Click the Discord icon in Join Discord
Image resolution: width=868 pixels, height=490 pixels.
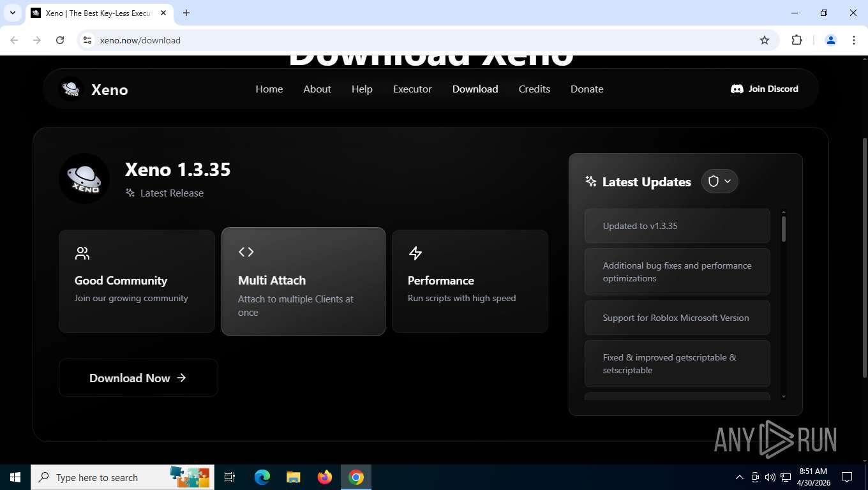pos(737,89)
